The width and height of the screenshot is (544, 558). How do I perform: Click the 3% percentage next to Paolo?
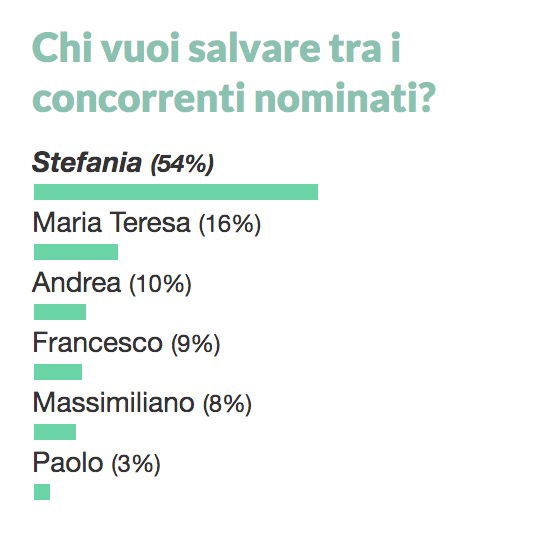click(136, 464)
